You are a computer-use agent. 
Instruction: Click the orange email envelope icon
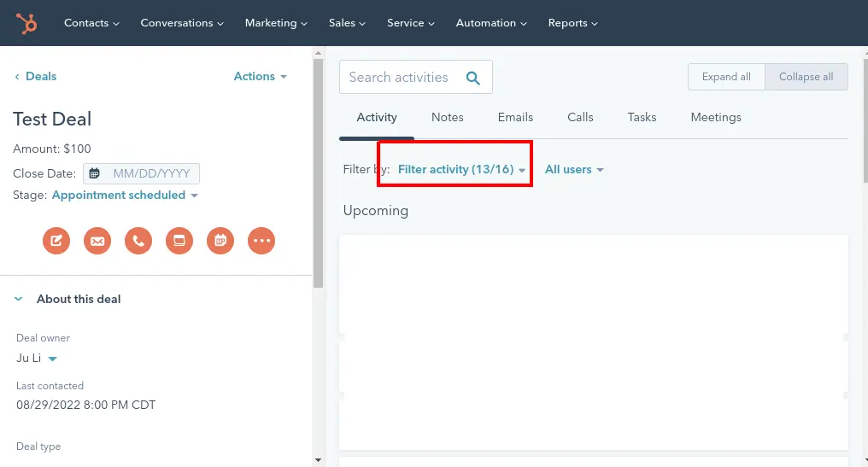(x=97, y=241)
